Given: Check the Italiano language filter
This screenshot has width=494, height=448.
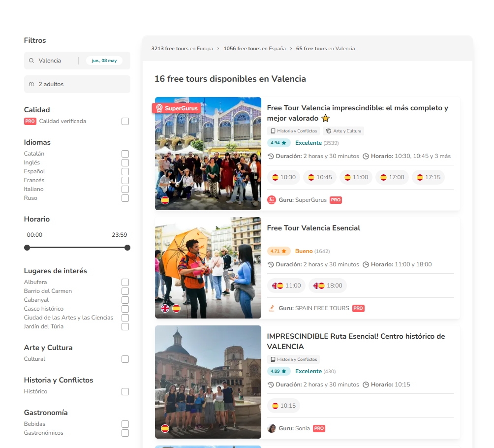Looking at the screenshot, I should point(125,189).
